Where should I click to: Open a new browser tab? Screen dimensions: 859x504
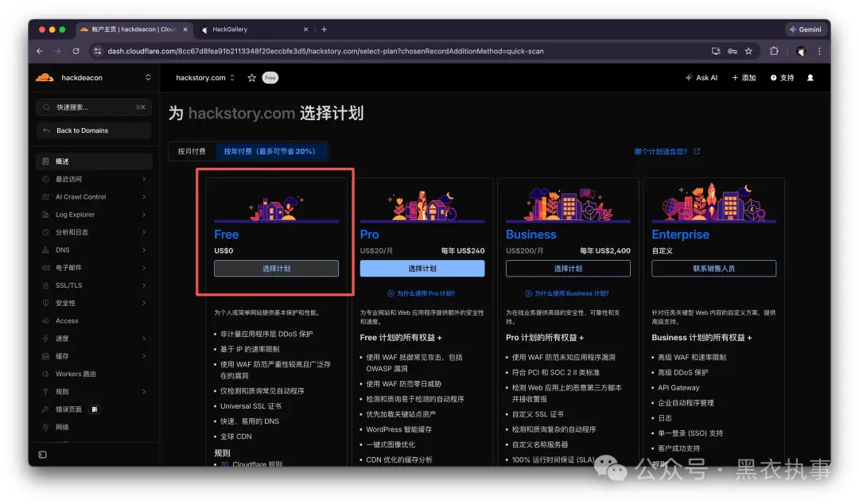point(324,29)
